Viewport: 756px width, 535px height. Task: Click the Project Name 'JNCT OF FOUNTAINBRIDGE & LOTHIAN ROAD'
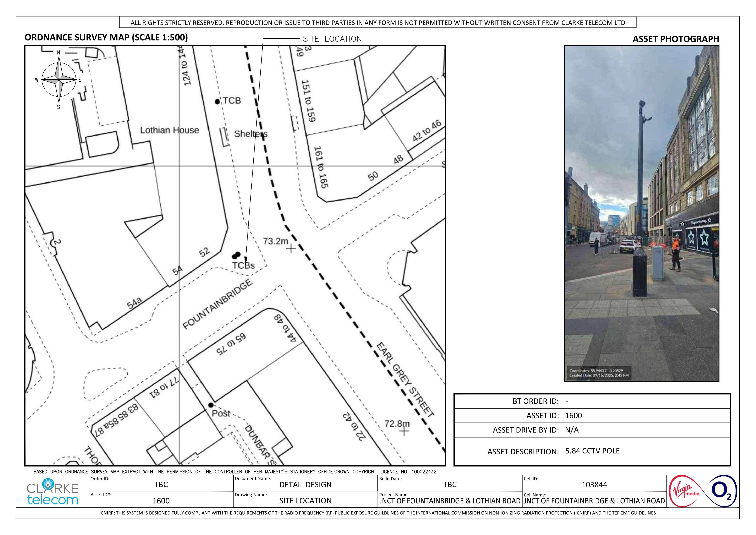click(x=450, y=501)
